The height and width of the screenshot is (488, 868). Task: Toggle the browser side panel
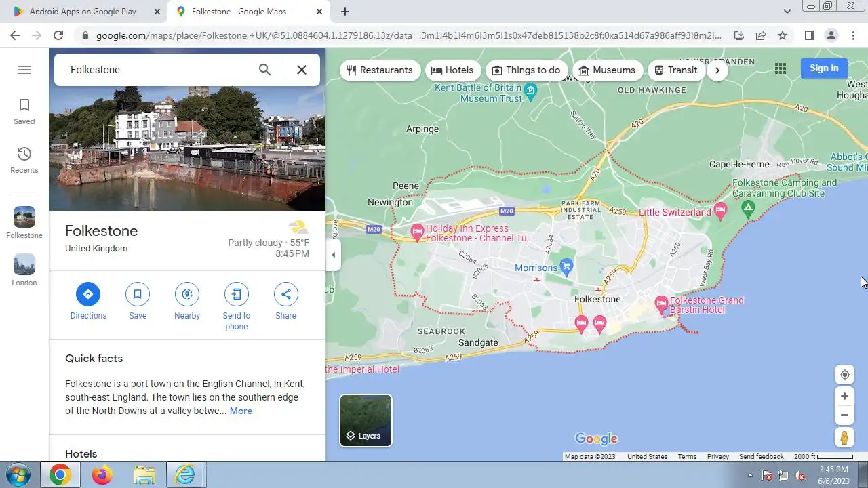click(x=809, y=35)
